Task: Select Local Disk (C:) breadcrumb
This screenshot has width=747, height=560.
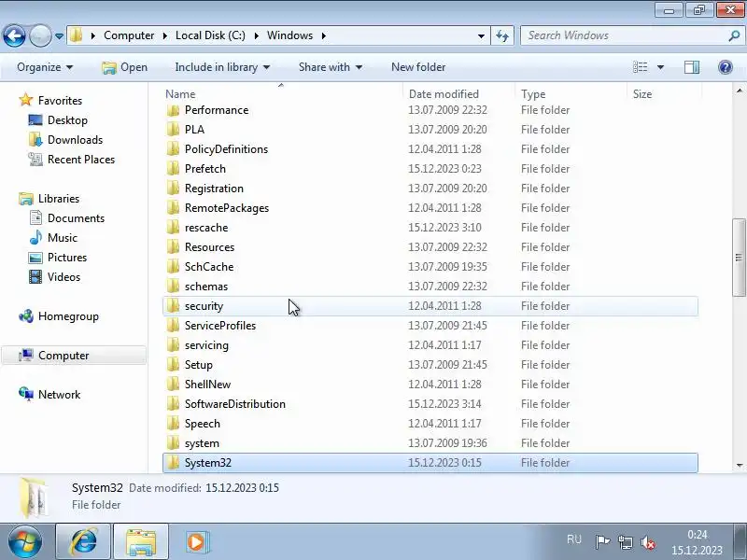Action: click(210, 35)
